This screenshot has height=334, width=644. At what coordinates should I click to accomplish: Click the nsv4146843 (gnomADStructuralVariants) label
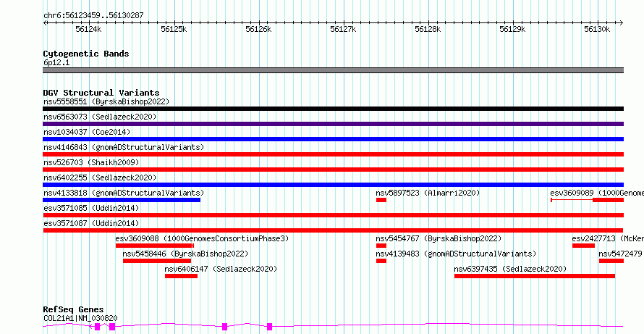tap(124, 147)
